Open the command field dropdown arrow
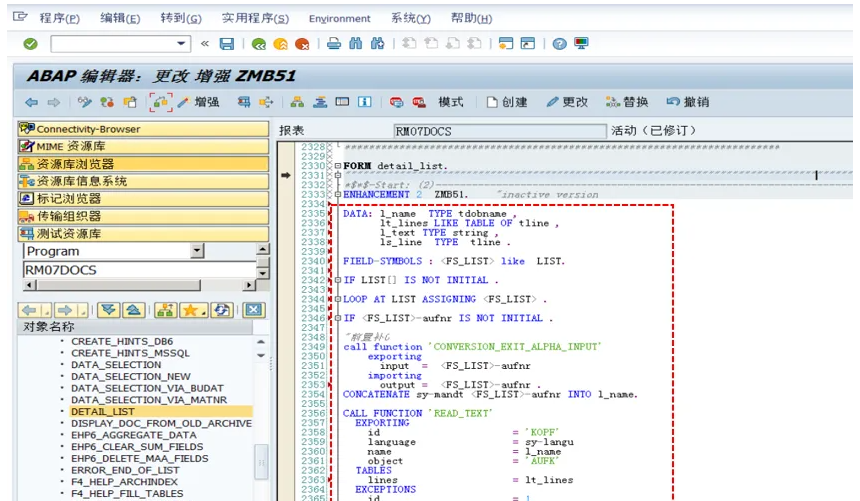The height and width of the screenshot is (501, 860). pyautogui.click(x=181, y=43)
